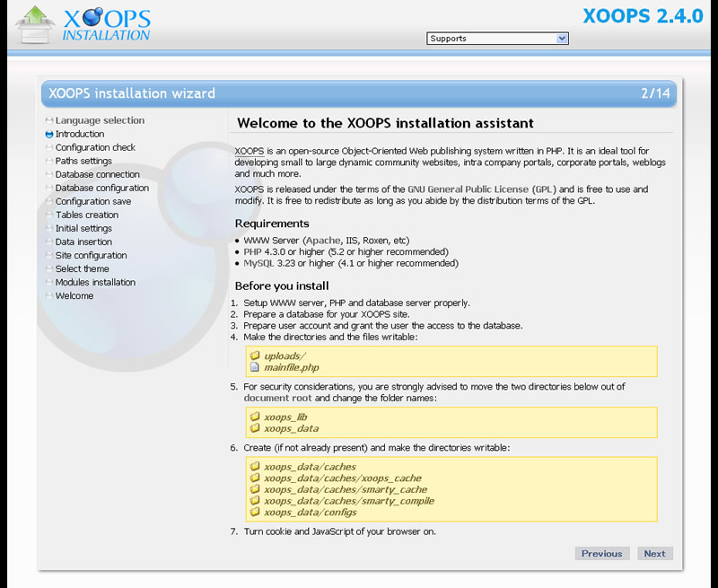Click the blue Introduction step bullet icon

coord(49,134)
